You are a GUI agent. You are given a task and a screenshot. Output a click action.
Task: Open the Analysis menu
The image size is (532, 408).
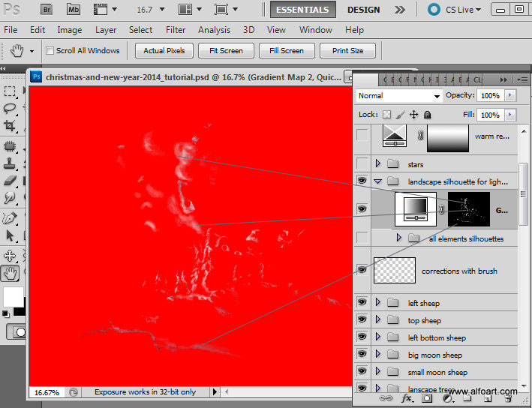pyautogui.click(x=214, y=30)
